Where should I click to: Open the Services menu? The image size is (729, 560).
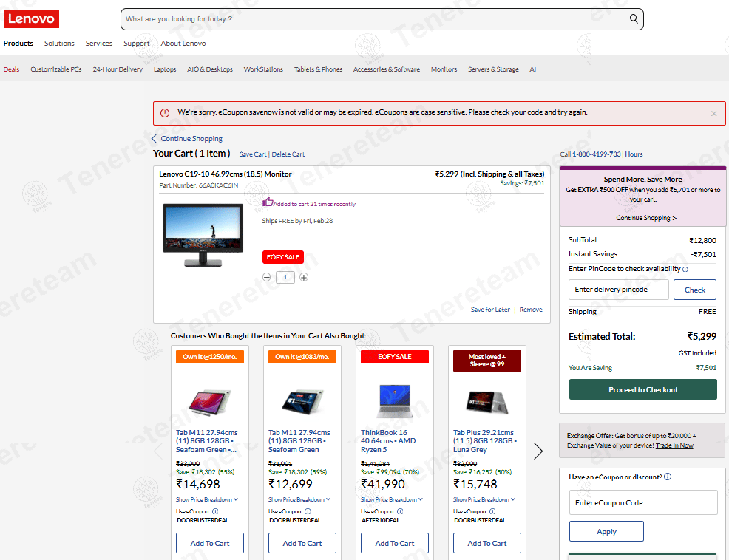[x=99, y=44]
